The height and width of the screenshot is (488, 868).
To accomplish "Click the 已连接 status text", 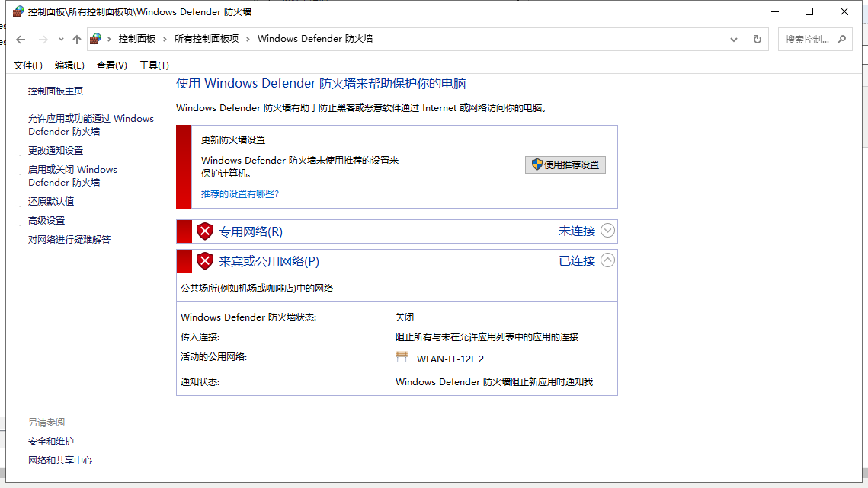I will click(x=577, y=261).
